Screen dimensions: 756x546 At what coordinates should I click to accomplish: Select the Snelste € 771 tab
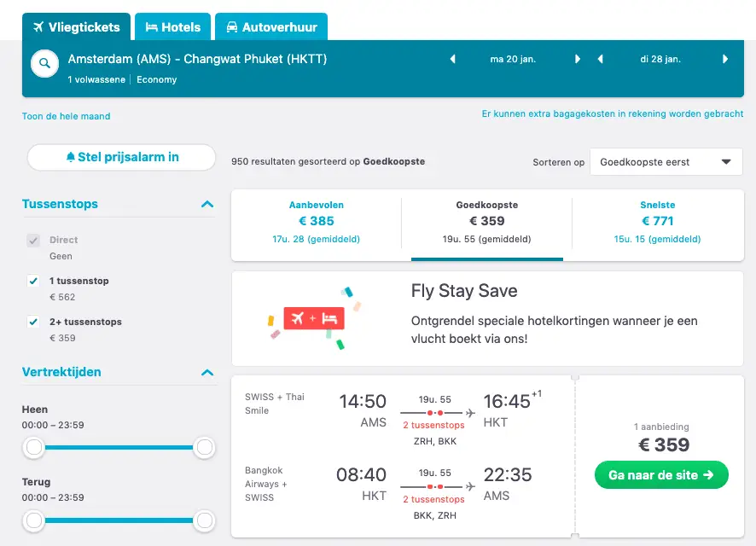tap(657, 222)
